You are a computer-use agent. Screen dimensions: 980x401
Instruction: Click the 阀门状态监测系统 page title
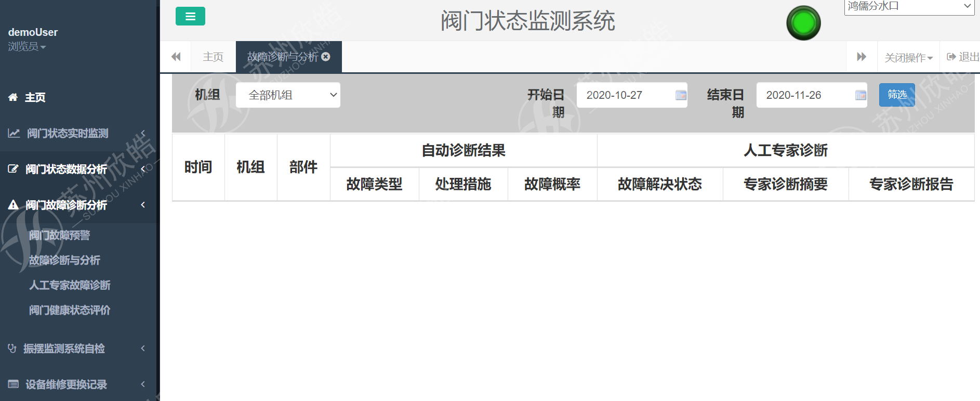pos(528,21)
